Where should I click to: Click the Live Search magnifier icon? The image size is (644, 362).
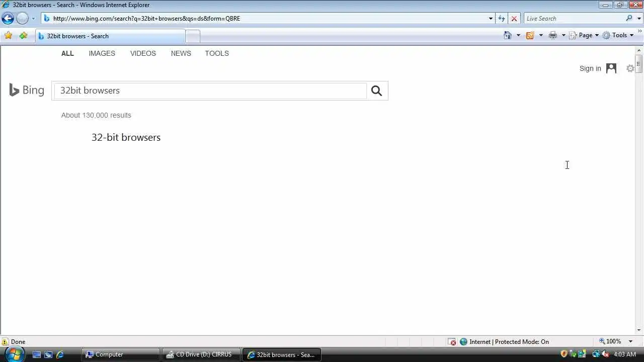click(x=629, y=19)
